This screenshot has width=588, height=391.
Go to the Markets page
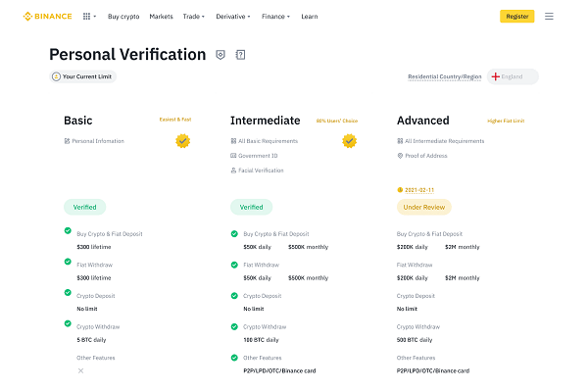coord(162,17)
